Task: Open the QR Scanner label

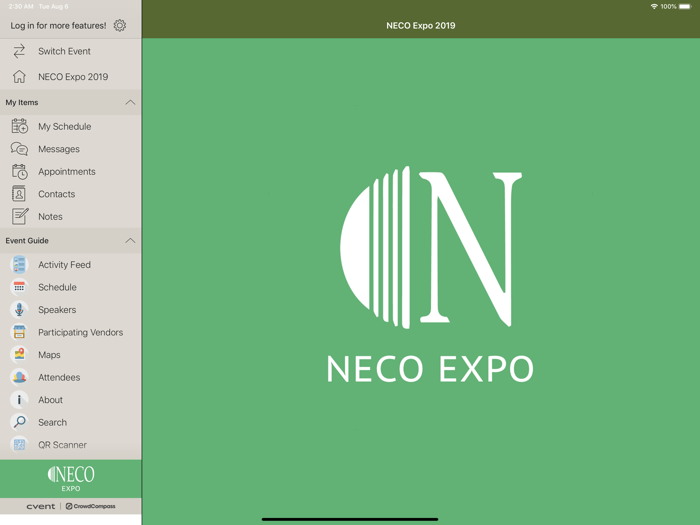Action: [62, 445]
